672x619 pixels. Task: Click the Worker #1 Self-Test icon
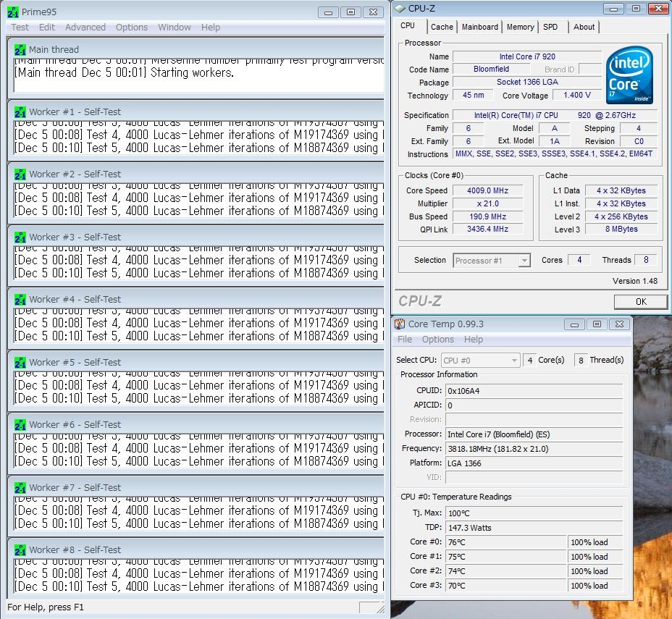click(x=20, y=112)
